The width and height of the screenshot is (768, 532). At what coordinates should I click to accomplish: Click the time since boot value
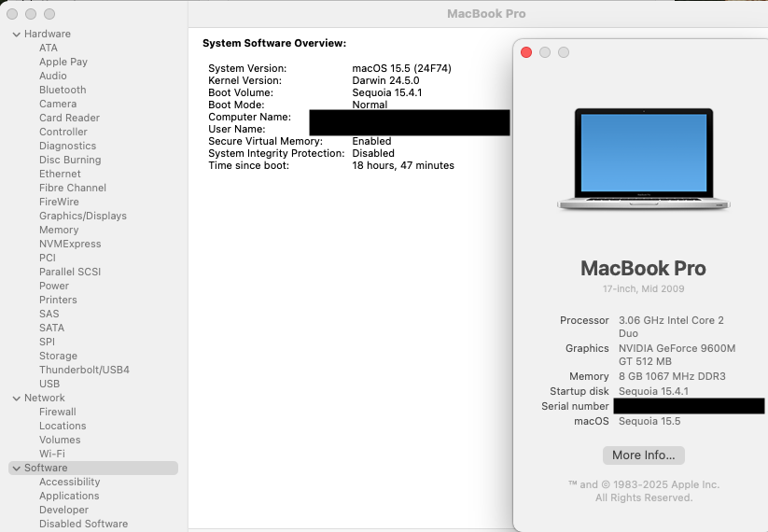coord(403,165)
